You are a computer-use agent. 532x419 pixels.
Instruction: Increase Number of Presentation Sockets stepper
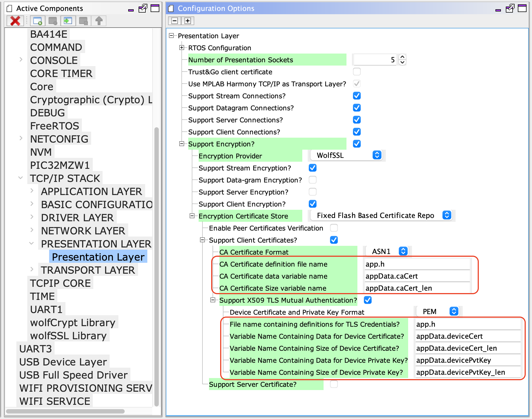coord(402,57)
